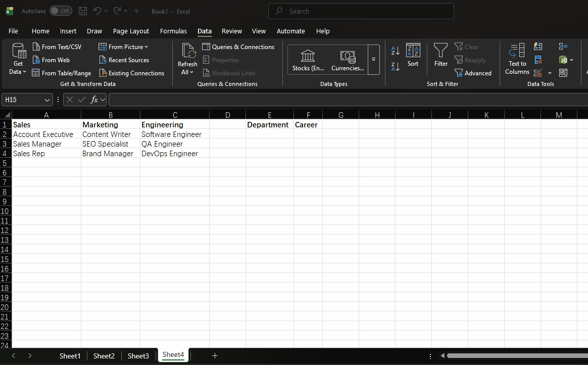Select cell C2 containing Software Engineer
The width and height of the screenshot is (588, 365).
pyautogui.click(x=174, y=134)
